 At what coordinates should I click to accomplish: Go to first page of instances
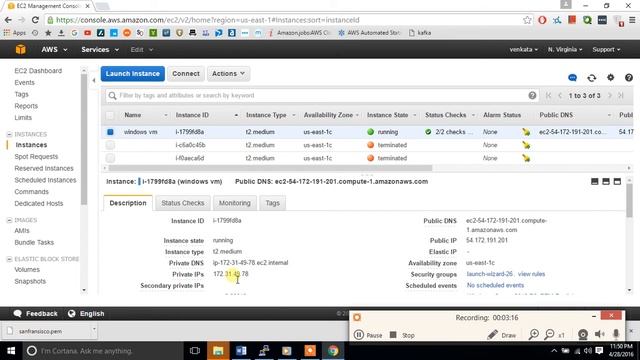[548, 96]
